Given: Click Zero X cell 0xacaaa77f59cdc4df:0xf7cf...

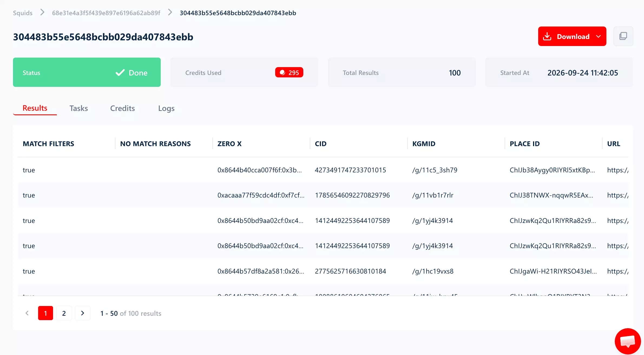Looking at the screenshot, I should pos(261,195).
